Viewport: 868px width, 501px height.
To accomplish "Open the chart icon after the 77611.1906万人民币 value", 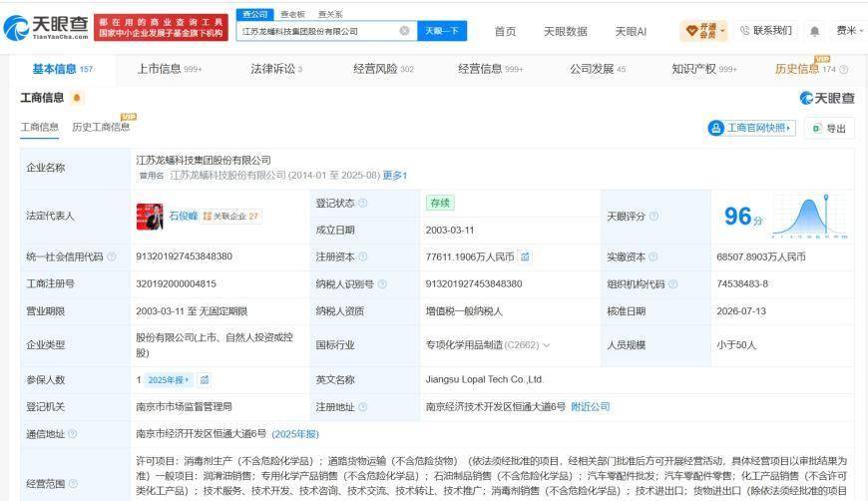I will pyautogui.click(x=525, y=256).
